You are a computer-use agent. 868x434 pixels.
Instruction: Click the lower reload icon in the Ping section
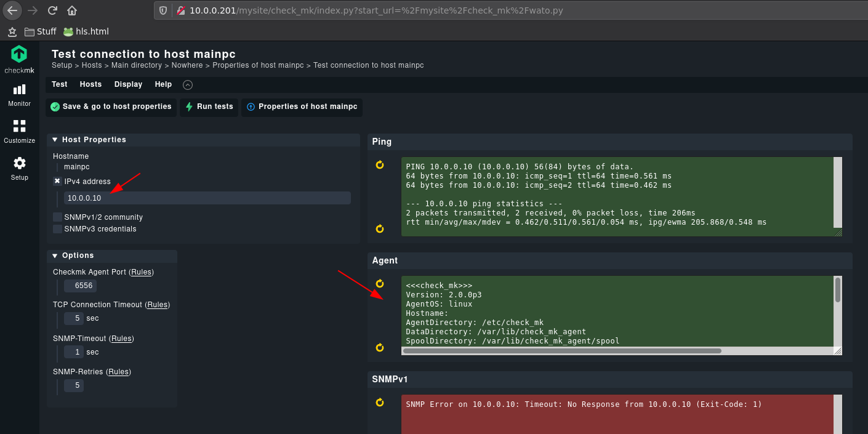point(380,229)
